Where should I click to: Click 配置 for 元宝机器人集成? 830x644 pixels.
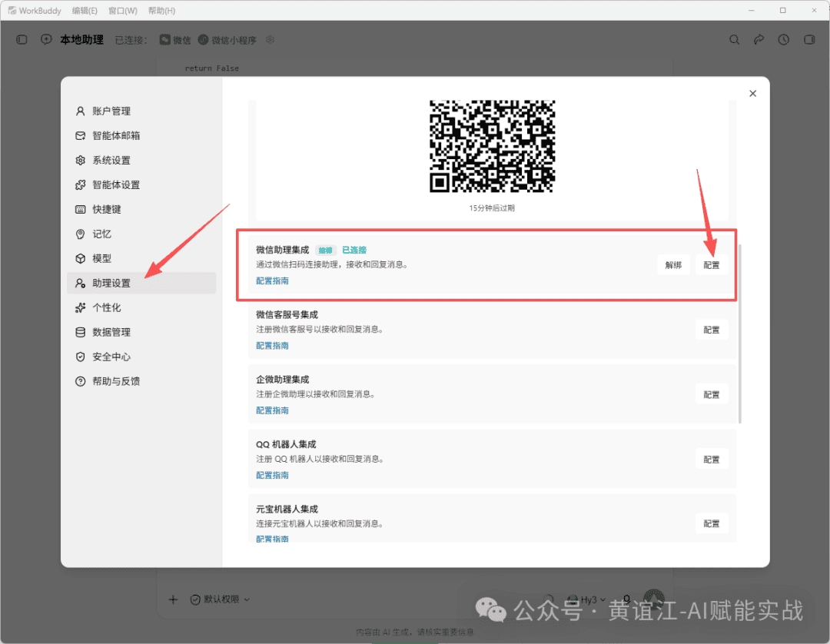point(712,523)
